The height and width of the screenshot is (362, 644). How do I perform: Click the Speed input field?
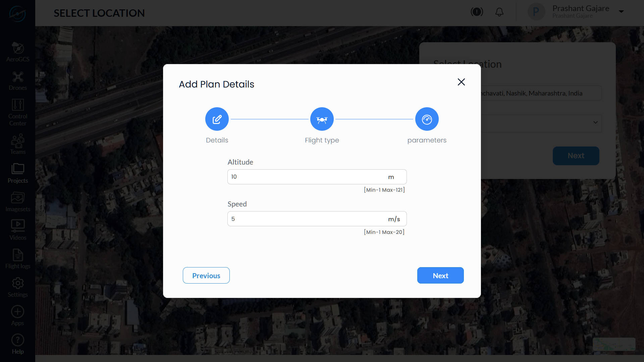[x=317, y=219]
